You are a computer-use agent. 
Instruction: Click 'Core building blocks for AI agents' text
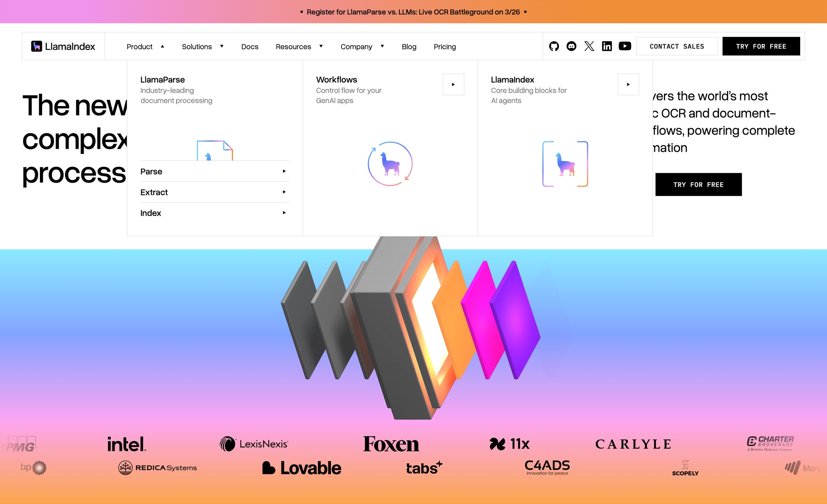[x=529, y=95]
